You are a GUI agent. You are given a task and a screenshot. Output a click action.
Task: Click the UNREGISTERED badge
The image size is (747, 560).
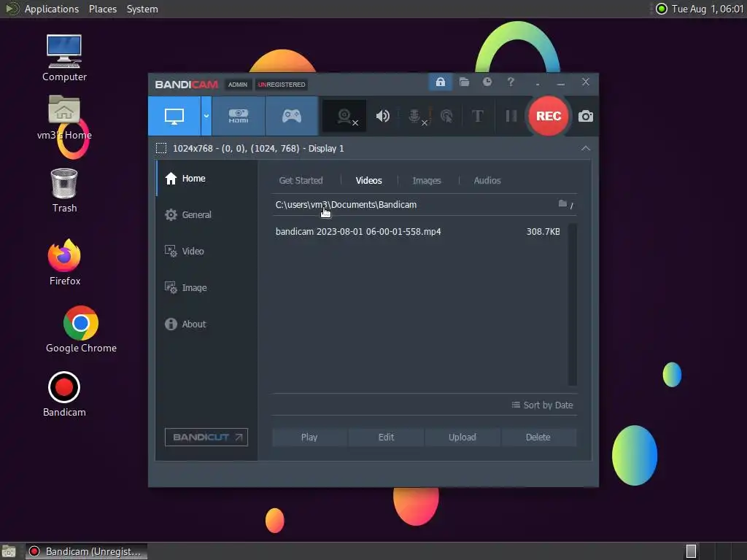coord(282,85)
